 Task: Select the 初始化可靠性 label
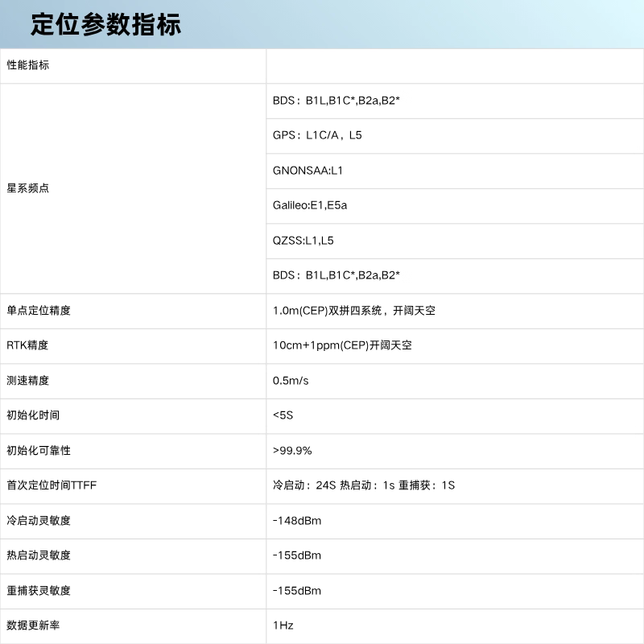(39, 451)
